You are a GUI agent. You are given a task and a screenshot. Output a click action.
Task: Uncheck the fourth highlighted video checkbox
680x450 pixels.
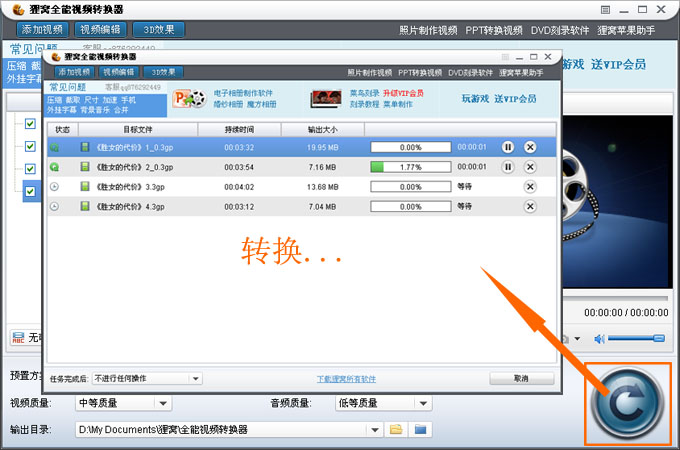30,191
